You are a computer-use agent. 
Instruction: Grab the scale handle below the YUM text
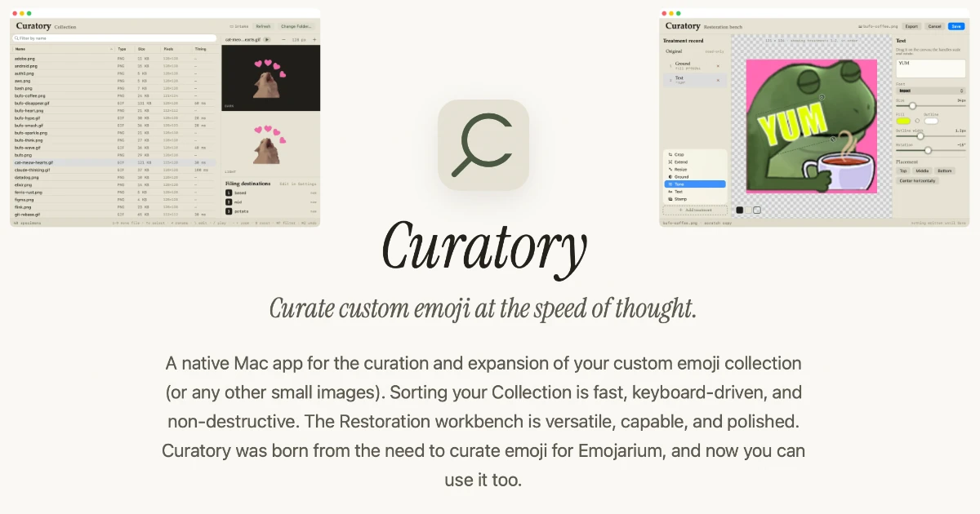[x=833, y=139]
